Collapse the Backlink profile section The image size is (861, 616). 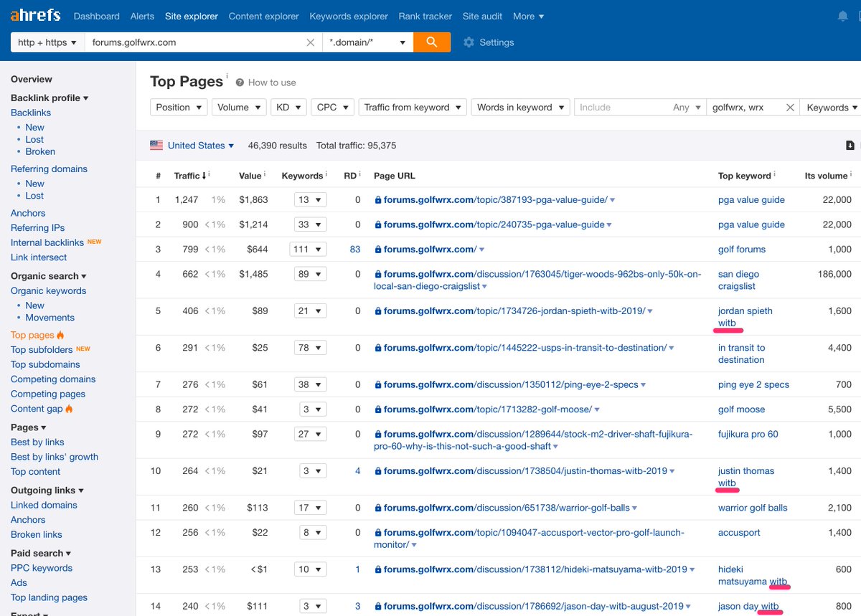(50, 98)
